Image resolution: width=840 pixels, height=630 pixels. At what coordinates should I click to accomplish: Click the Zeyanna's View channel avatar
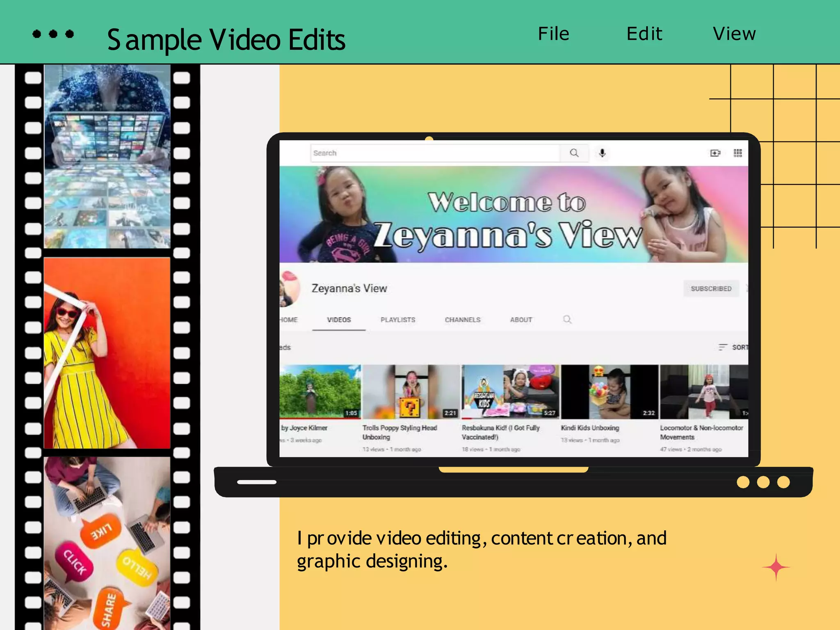(290, 288)
